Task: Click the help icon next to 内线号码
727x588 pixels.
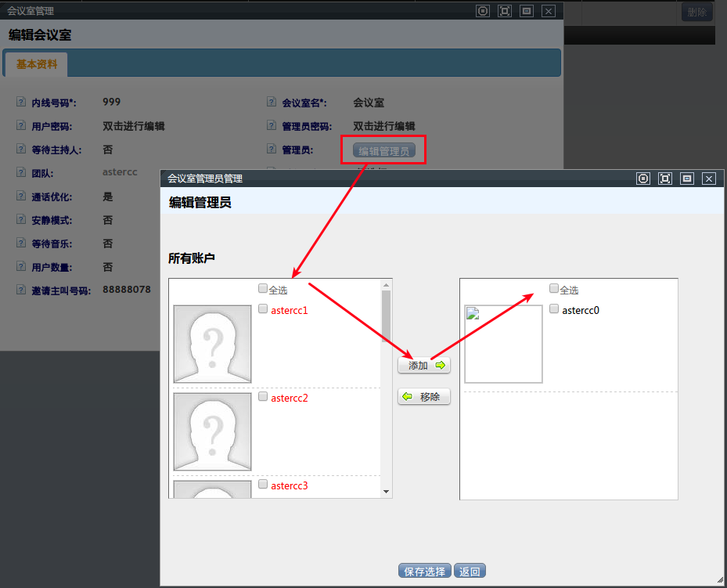Action: [21, 103]
